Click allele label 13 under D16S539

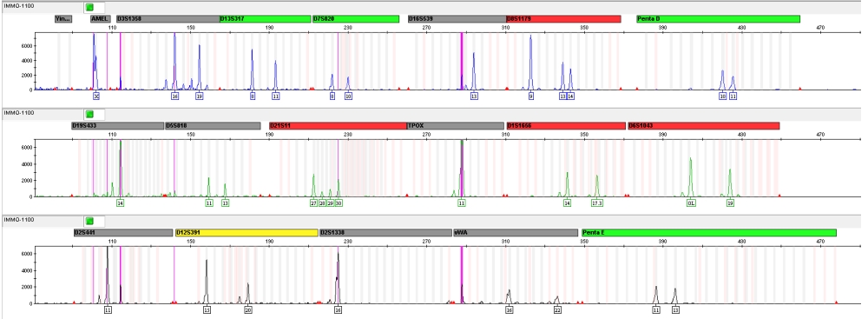pyautogui.click(x=474, y=96)
